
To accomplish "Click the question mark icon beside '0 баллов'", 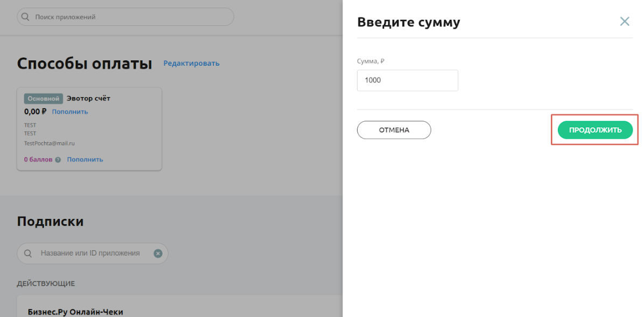I will pos(58,160).
